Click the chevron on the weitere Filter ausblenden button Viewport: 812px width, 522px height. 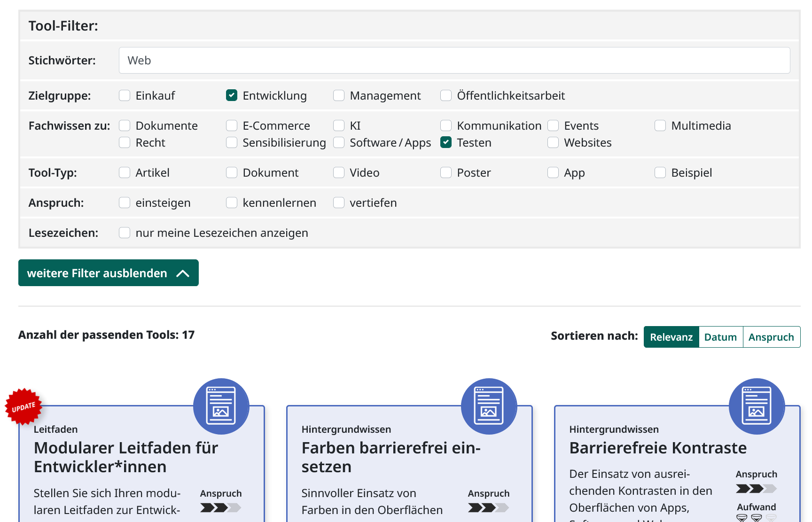(183, 273)
